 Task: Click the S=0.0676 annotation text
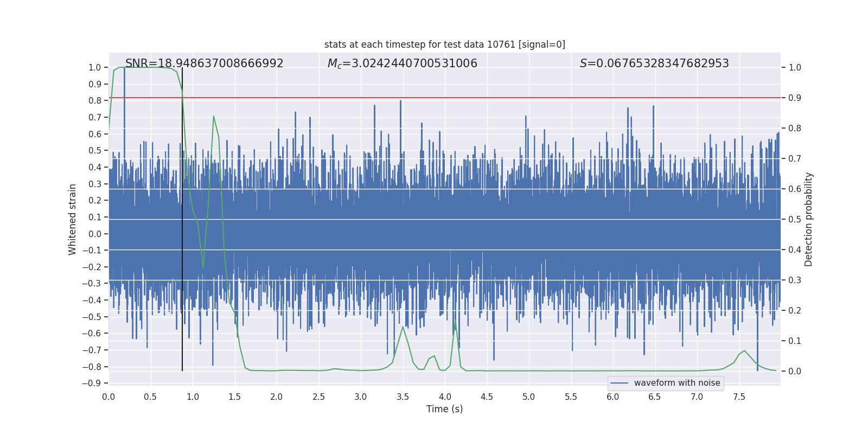coord(654,63)
